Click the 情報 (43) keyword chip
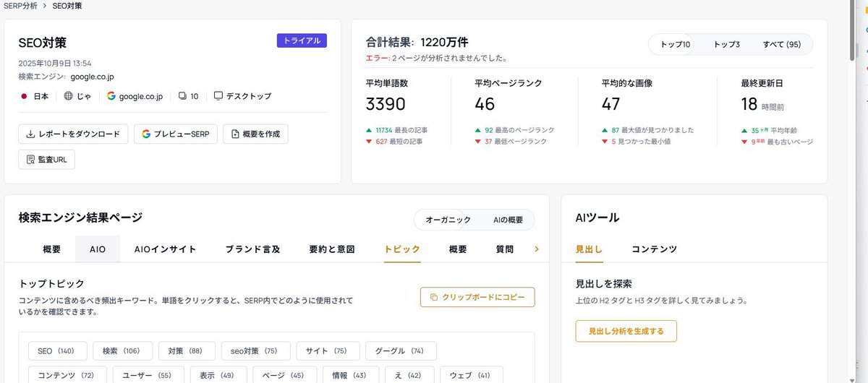The width and height of the screenshot is (868, 383). [349, 375]
